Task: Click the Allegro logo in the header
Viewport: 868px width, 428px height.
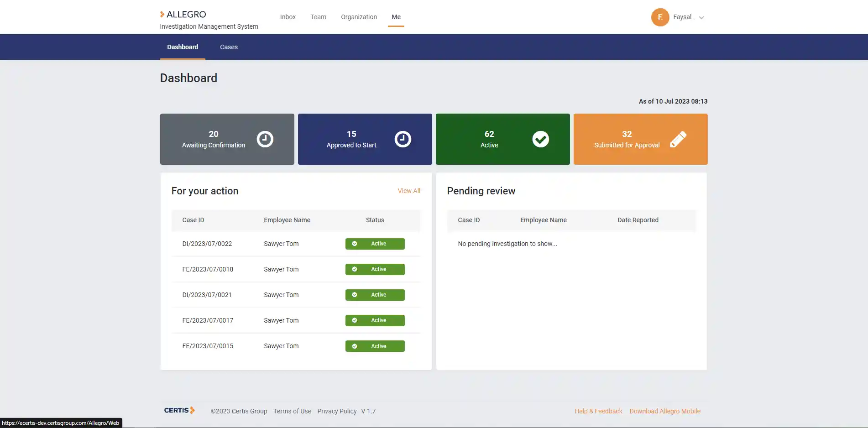Action: tap(183, 14)
